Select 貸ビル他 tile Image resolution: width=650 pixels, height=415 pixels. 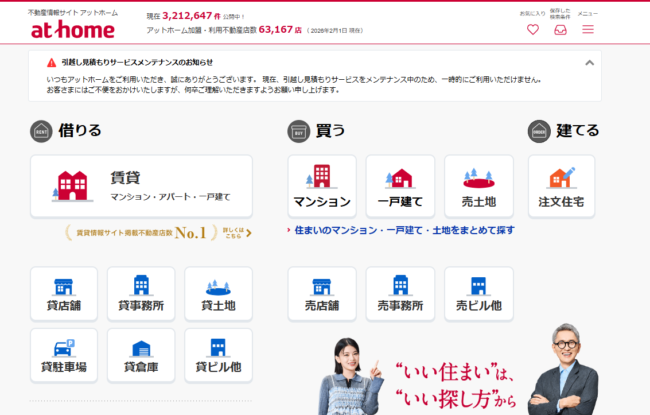pyautogui.click(x=218, y=355)
